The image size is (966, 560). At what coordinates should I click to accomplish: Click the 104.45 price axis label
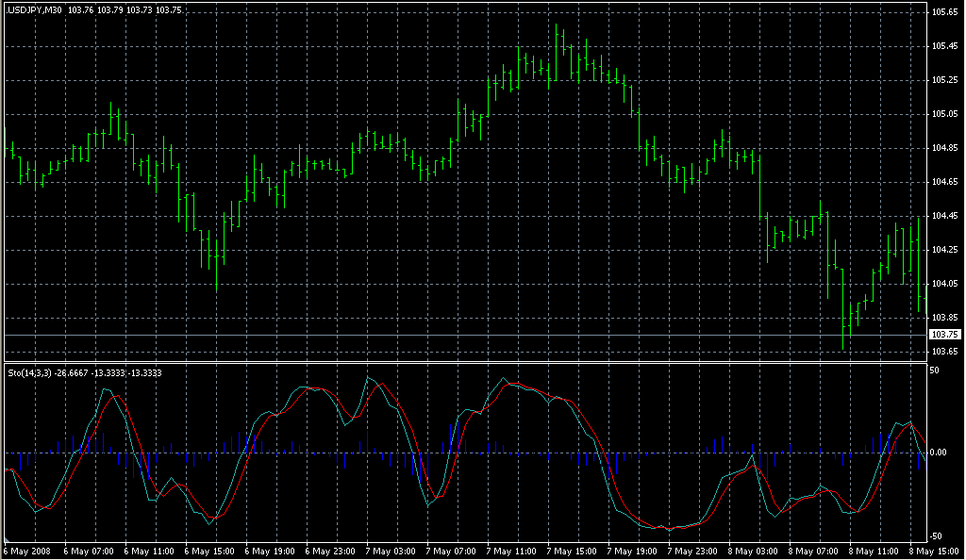[944, 216]
